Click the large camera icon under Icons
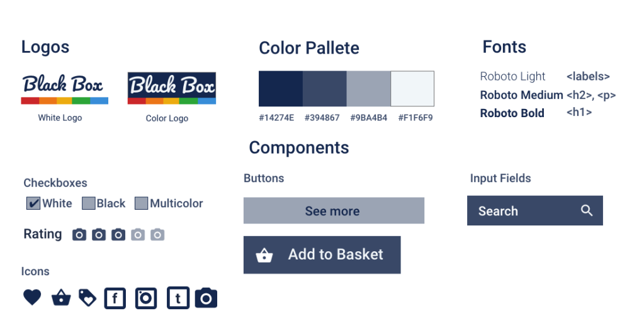 coord(206,298)
